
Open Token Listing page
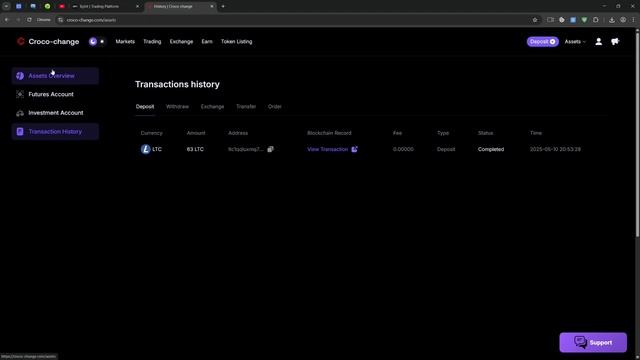click(x=236, y=42)
